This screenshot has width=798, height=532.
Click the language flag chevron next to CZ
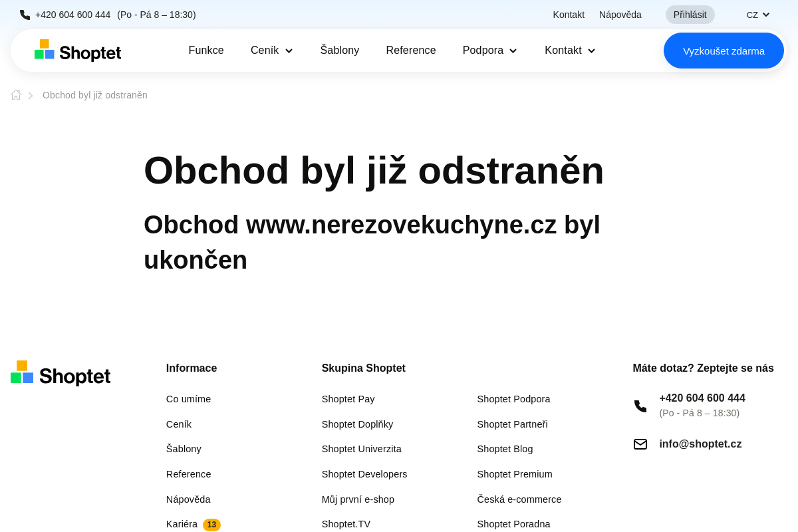(x=766, y=14)
